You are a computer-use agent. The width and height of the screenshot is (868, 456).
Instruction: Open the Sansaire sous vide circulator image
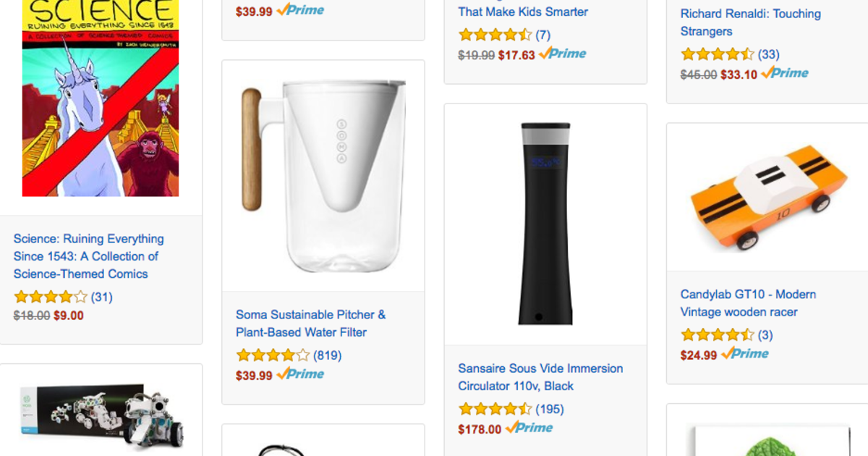[545, 224]
